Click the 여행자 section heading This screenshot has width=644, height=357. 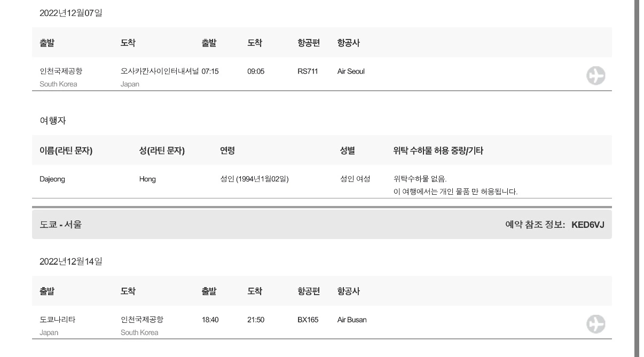53,121
